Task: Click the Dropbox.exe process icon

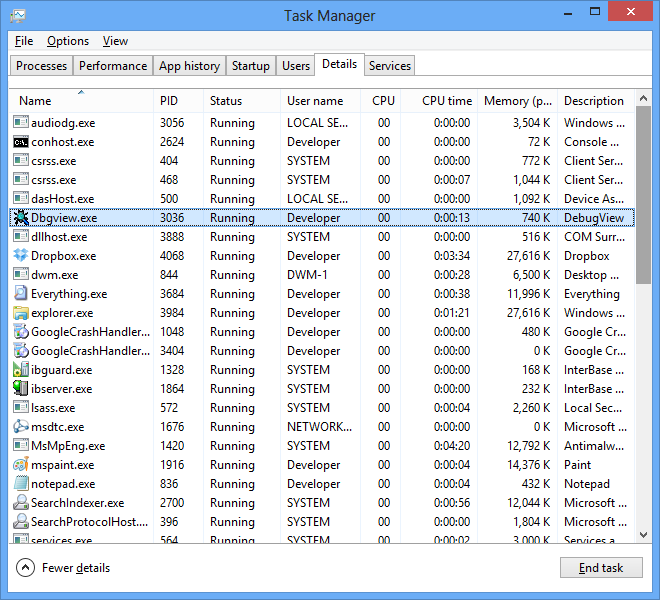Action: [x=21, y=256]
